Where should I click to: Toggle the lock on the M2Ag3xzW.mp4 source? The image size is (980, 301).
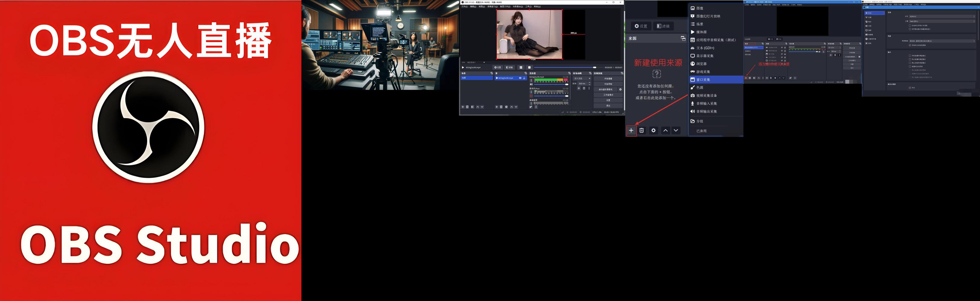click(x=524, y=78)
